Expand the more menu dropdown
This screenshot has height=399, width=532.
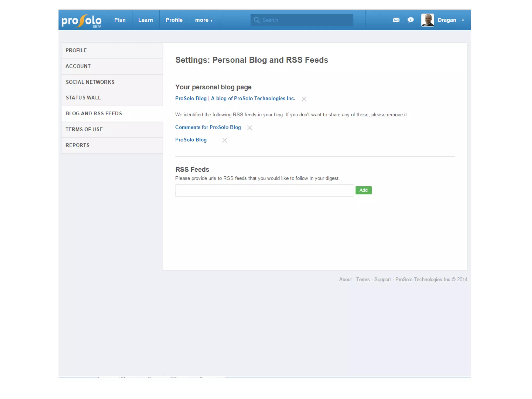(x=204, y=20)
